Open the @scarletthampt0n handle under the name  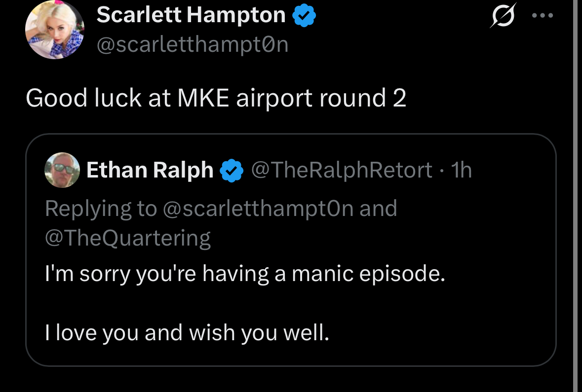(x=192, y=44)
